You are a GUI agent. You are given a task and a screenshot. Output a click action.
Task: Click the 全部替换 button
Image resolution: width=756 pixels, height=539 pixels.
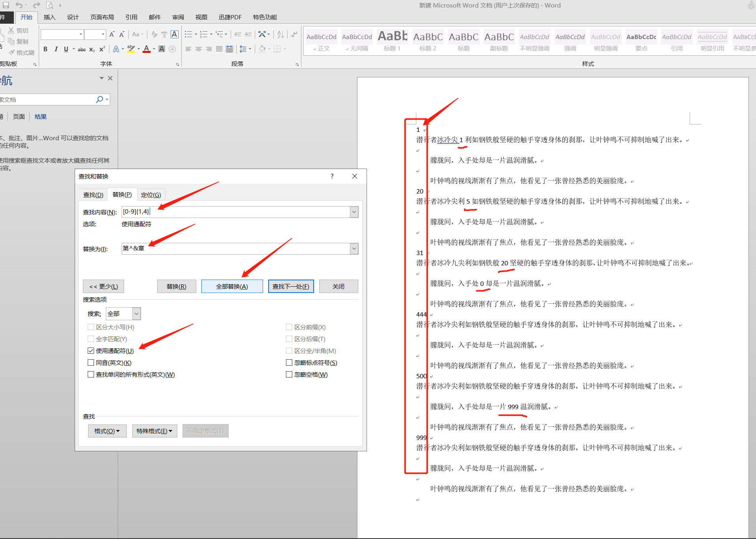click(232, 286)
